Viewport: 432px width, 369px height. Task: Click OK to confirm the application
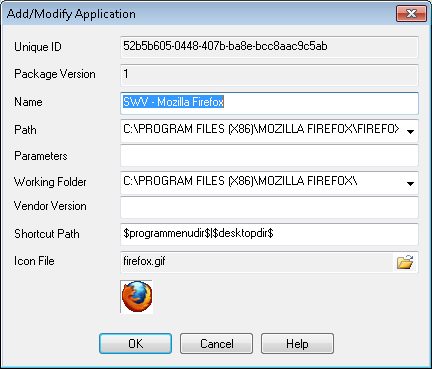(135, 343)
